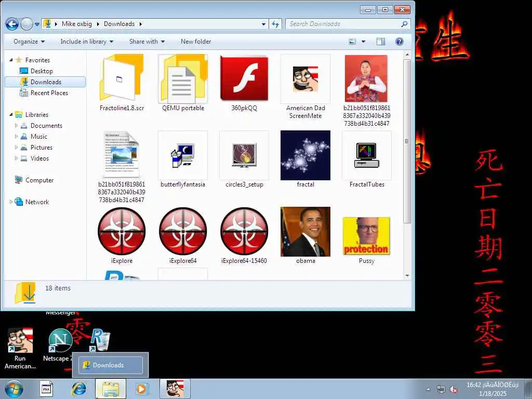Screen dimensions: 532x399
Task: Select the red-background person image file
Action: tap(366, 79)
